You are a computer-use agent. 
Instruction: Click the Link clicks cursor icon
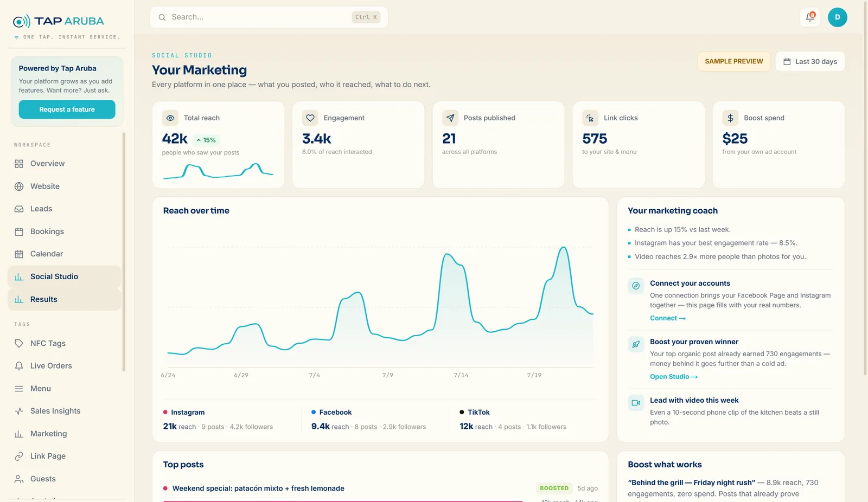[590, 118]
